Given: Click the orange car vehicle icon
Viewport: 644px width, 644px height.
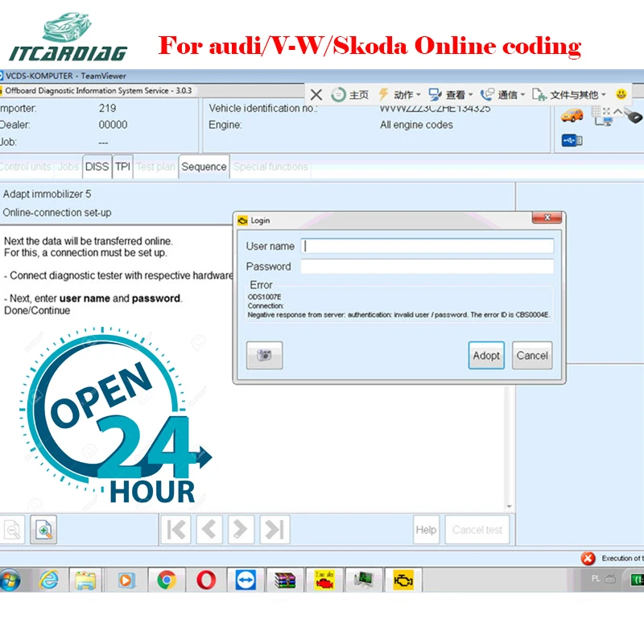Looking at the screenshot, I should [x=572, y=116].
